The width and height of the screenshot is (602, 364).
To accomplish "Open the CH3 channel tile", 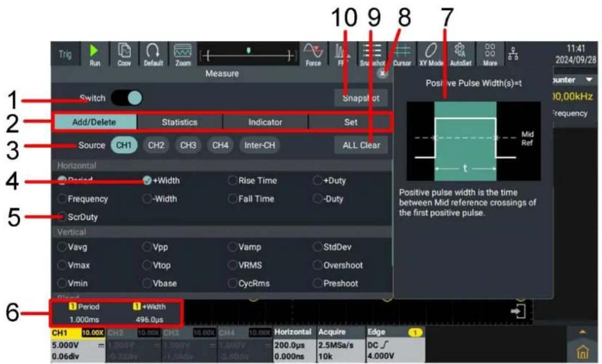I will tap(189, 345).
